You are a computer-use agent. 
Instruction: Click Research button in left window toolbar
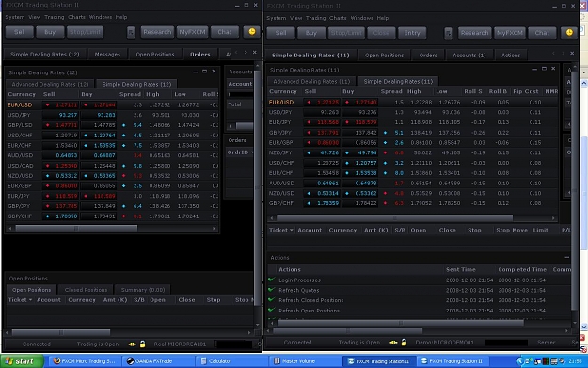click(157, 32)
